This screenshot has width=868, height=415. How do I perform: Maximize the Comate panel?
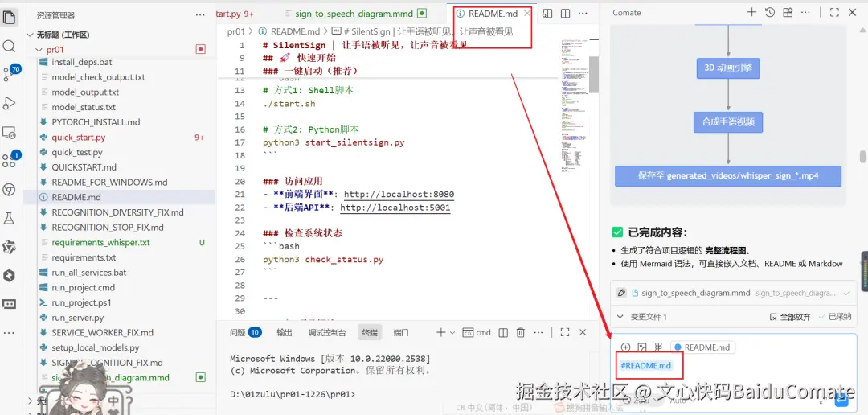click(834, 12)
